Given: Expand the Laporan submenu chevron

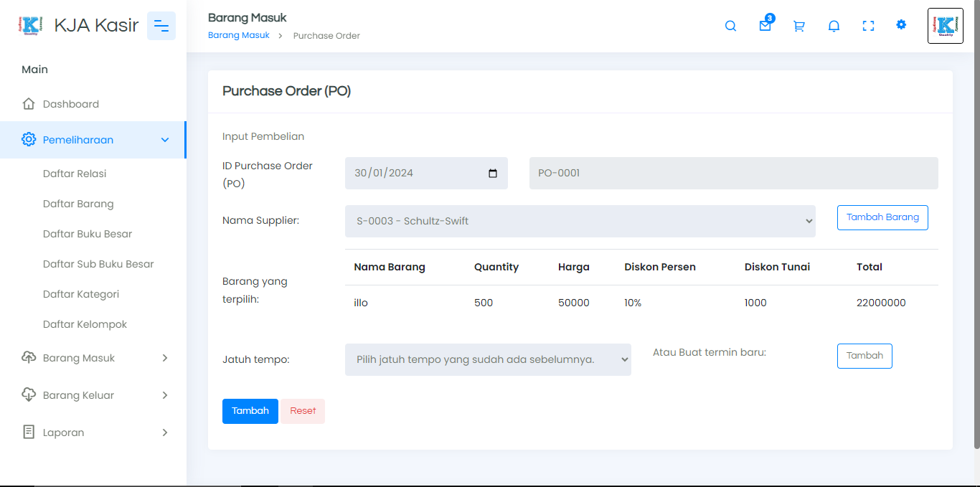Looking at the screenshot, I should pyautogui.click(x=165, y=432).
